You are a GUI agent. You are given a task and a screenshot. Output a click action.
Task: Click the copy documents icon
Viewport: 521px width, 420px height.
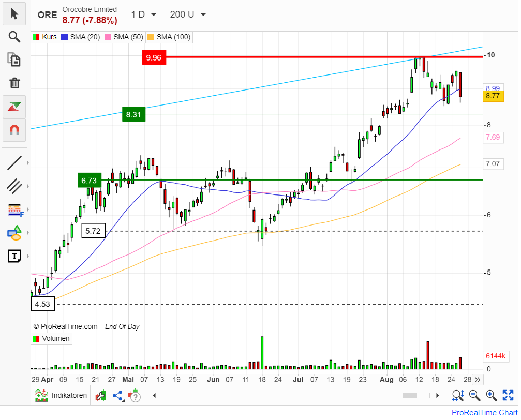[x=14, y=59]
